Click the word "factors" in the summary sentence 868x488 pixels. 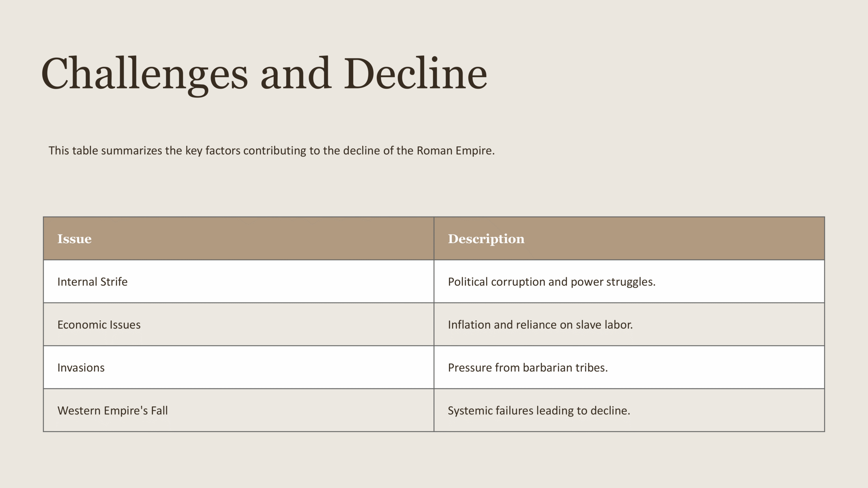point(222,150)
